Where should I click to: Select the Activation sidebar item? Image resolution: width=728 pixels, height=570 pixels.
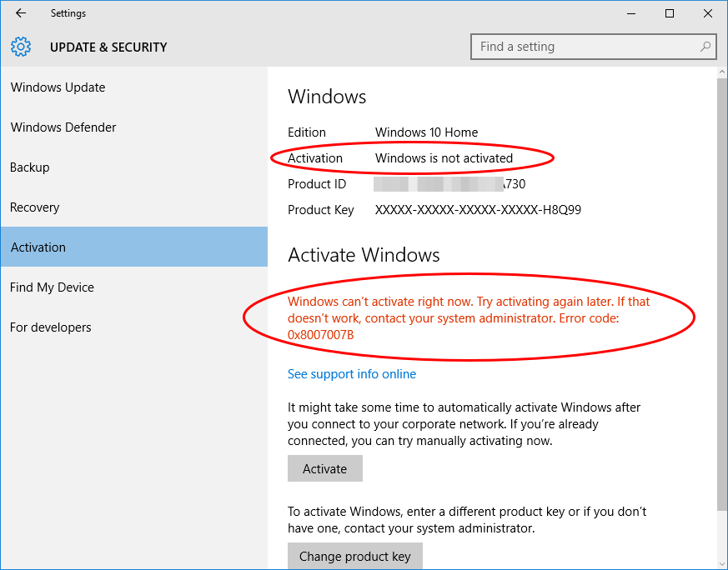(x=133, y=247)
